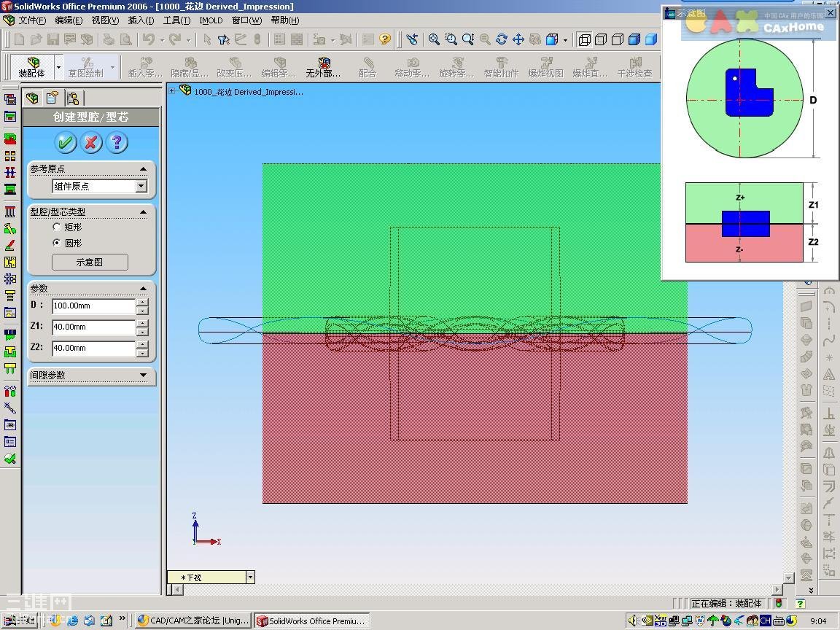Click the IMOLD blue-red gate designer icon

coord(9,173)
